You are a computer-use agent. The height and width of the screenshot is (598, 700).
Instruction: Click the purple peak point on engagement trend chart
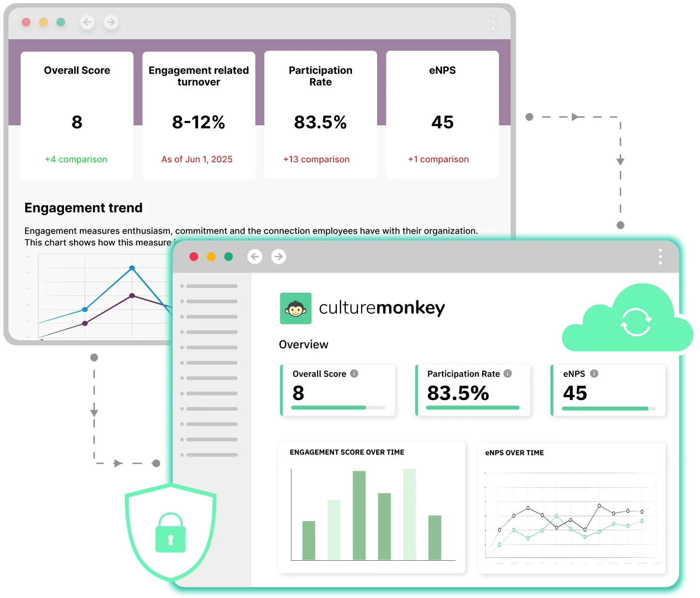tap(132, 296)
